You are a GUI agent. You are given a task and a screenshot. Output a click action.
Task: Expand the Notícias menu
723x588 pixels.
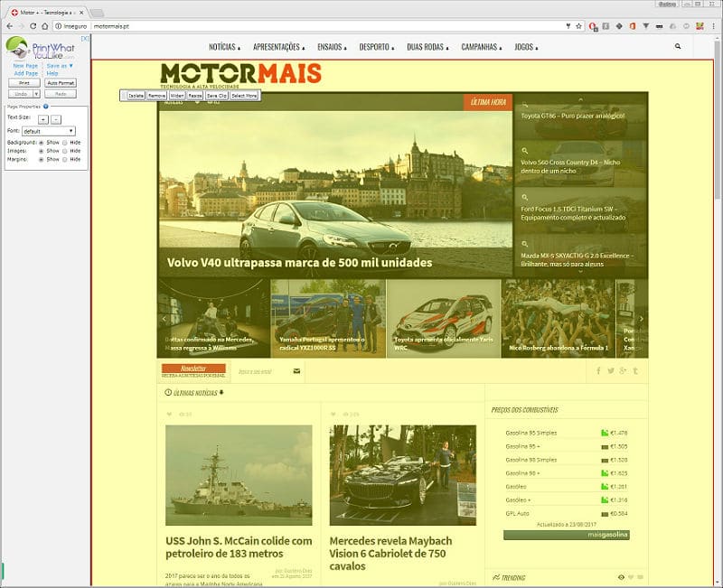(x=224, y=47)
